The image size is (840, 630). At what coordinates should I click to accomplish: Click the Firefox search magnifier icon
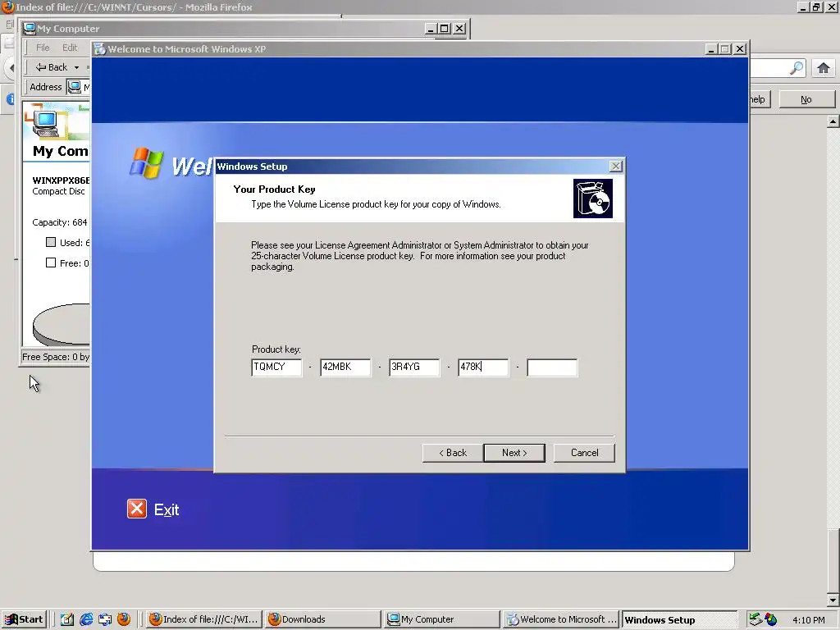click(x=797, y=68)
